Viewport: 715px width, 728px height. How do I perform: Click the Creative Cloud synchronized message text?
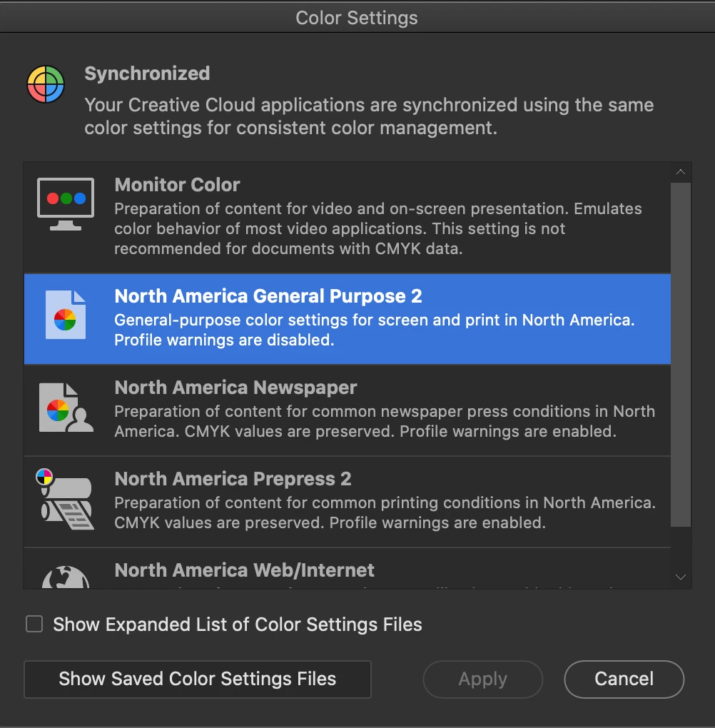pos(369,116)
